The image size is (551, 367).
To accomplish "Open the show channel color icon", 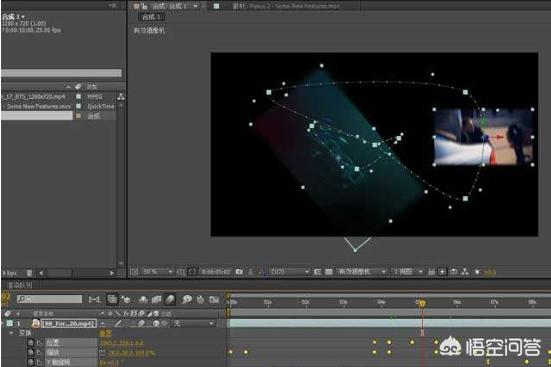I will coord(261,272).
